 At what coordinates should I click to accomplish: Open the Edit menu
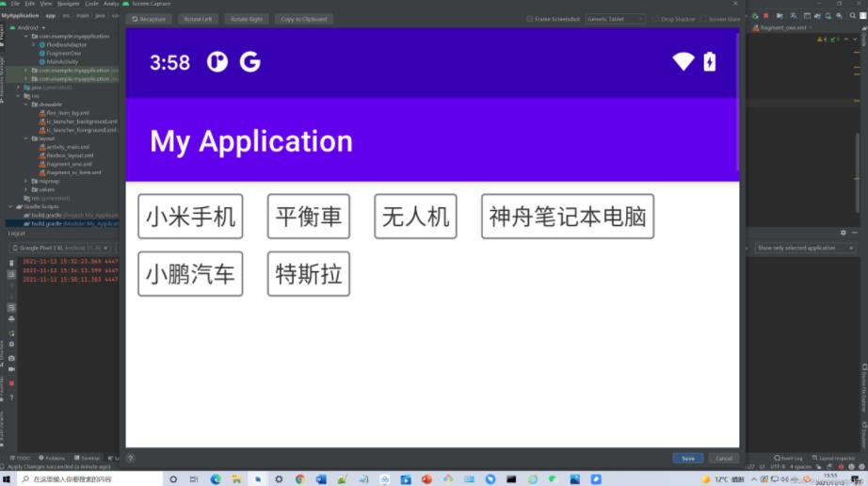coord(30,4)
